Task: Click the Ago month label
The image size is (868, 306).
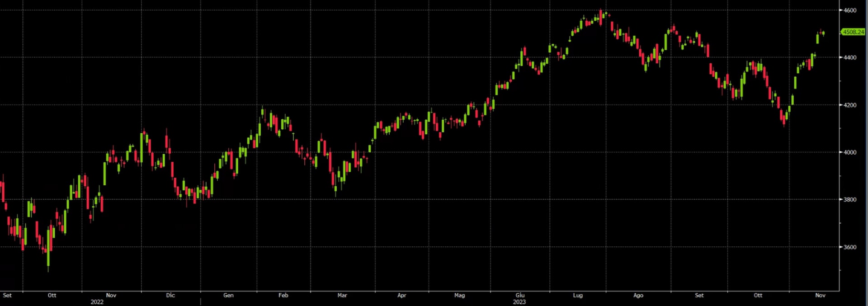Action: 638,295
